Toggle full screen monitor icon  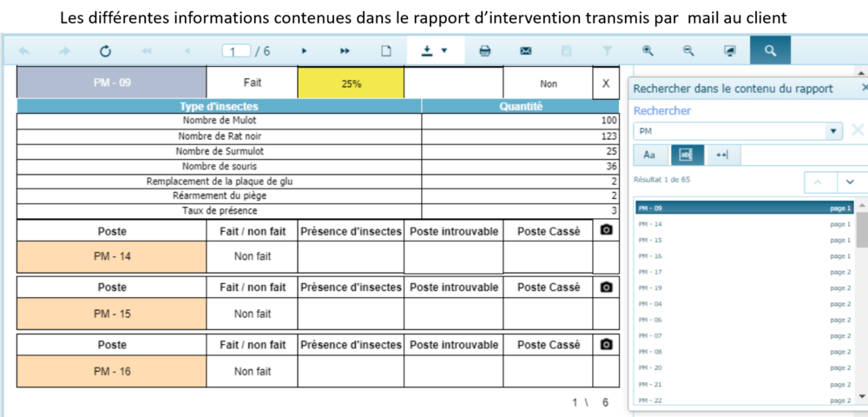[730, 51]
